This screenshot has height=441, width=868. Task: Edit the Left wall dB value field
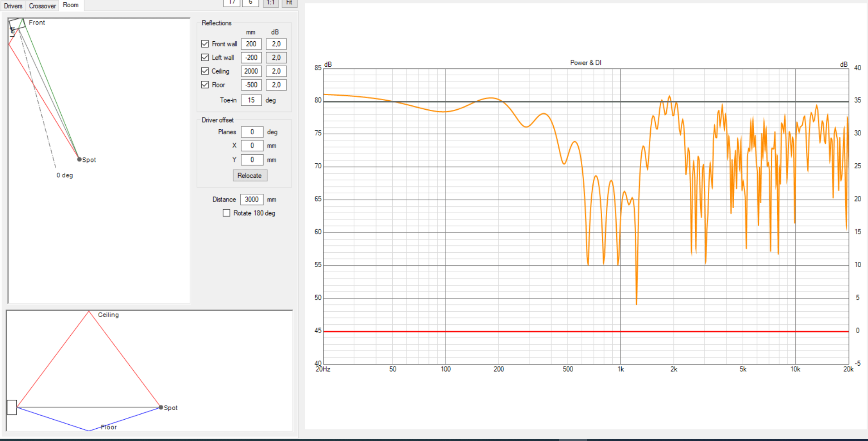pos(276,58)
